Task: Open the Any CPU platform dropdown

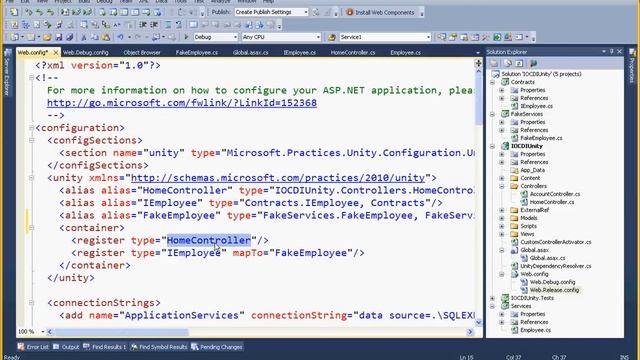Action: tap(318, 37)
